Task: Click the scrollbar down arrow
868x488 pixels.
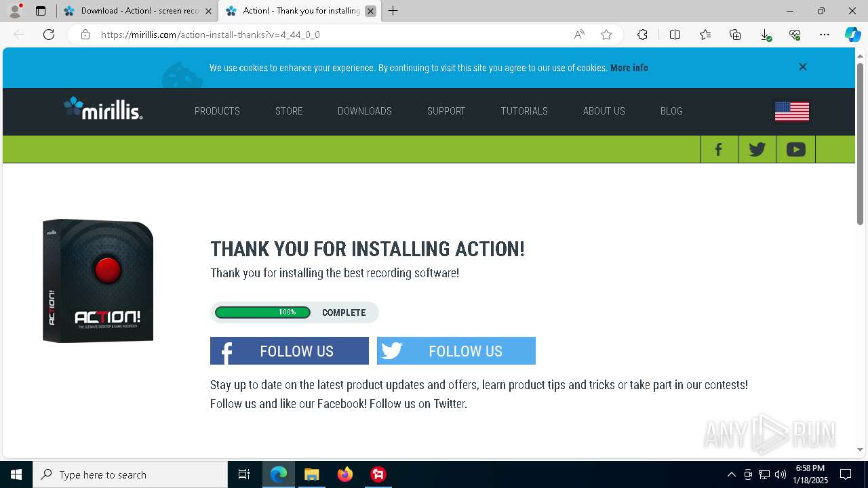Action: click(x=860, y=449)
